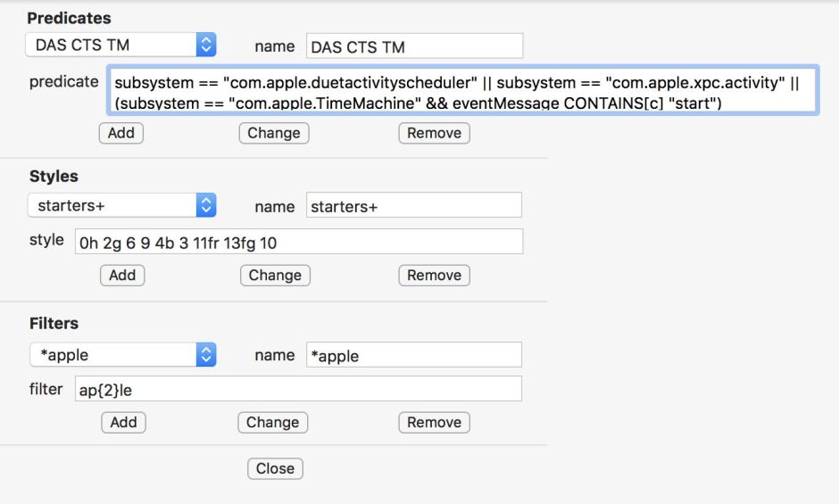The image size is (839, 504).
Task: Focus the filter field with ap{2}le
Action: [x=299, y=389]
